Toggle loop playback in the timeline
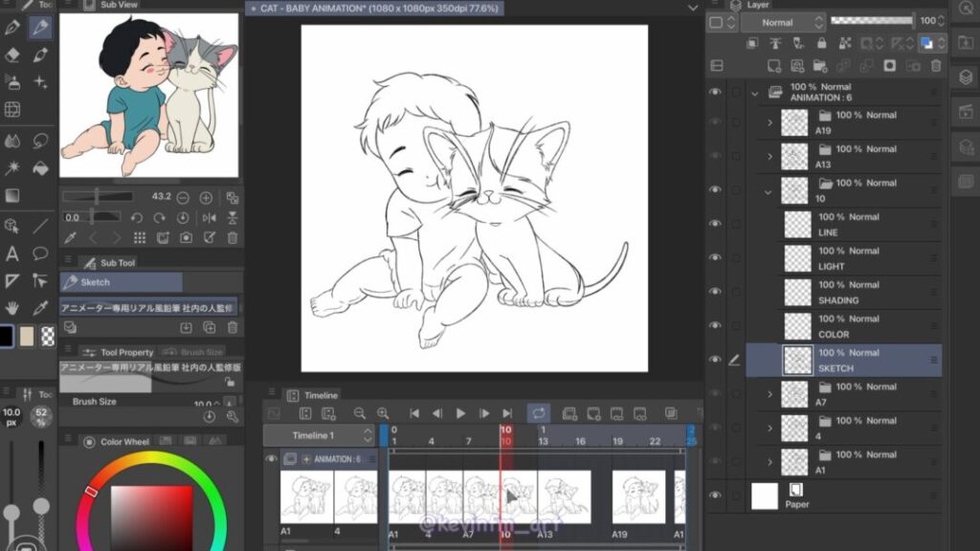 pos(539,413)
